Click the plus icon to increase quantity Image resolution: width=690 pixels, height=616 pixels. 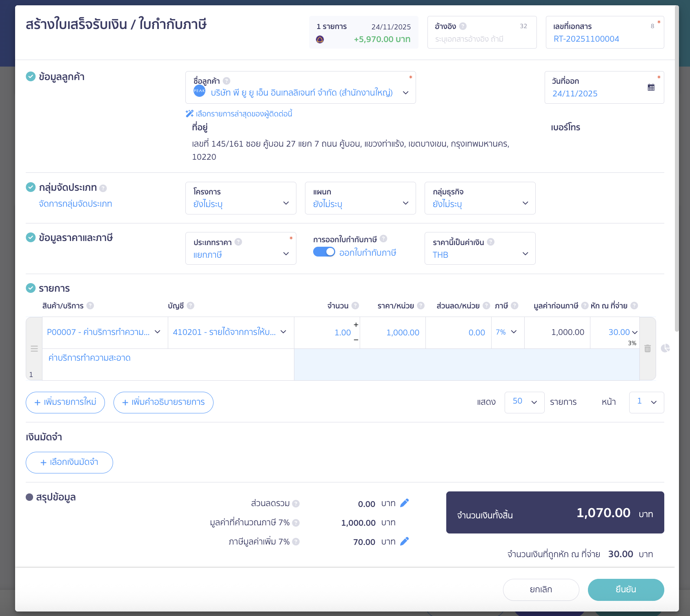pyautogui.click(x=356, y=325)
